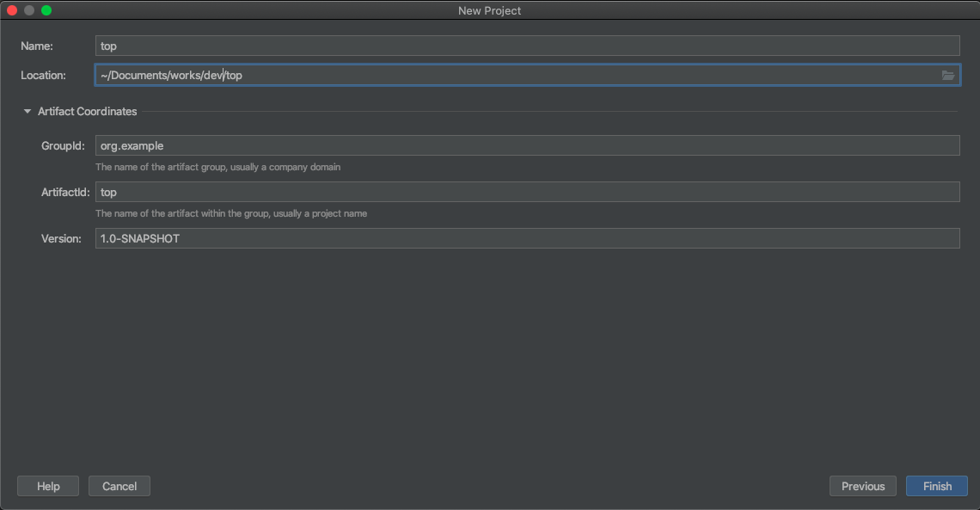Click the ArtifactId: label
Screen dimensions: 980x510
(x=65, y=192)
